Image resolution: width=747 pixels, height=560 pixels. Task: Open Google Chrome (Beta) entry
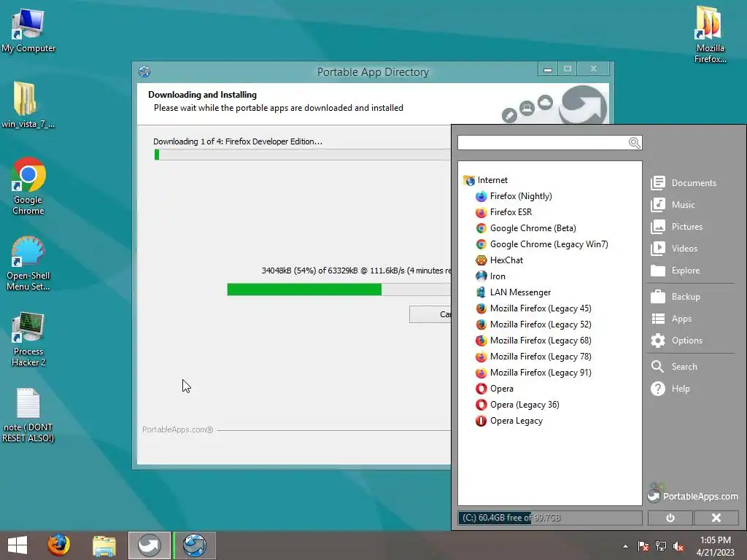pyautogui.click(x=532, y=228)
